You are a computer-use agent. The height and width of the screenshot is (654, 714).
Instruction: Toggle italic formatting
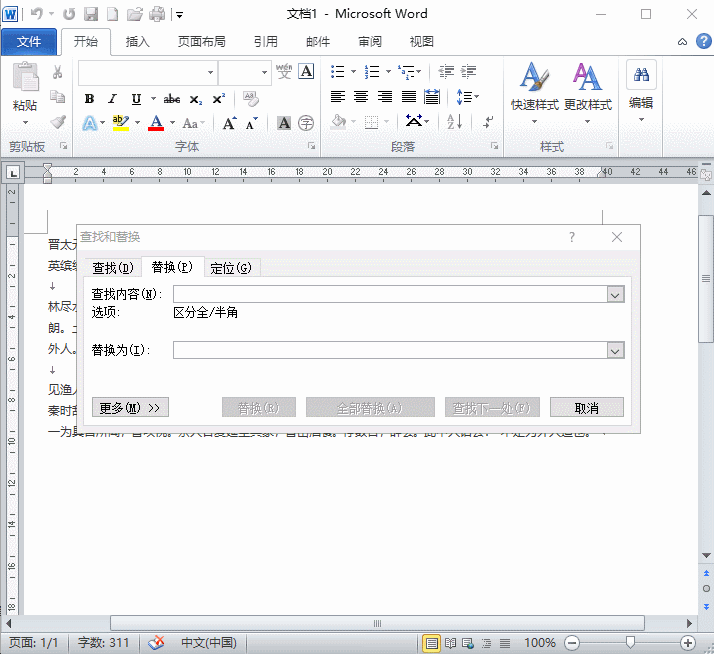point(112,99)
